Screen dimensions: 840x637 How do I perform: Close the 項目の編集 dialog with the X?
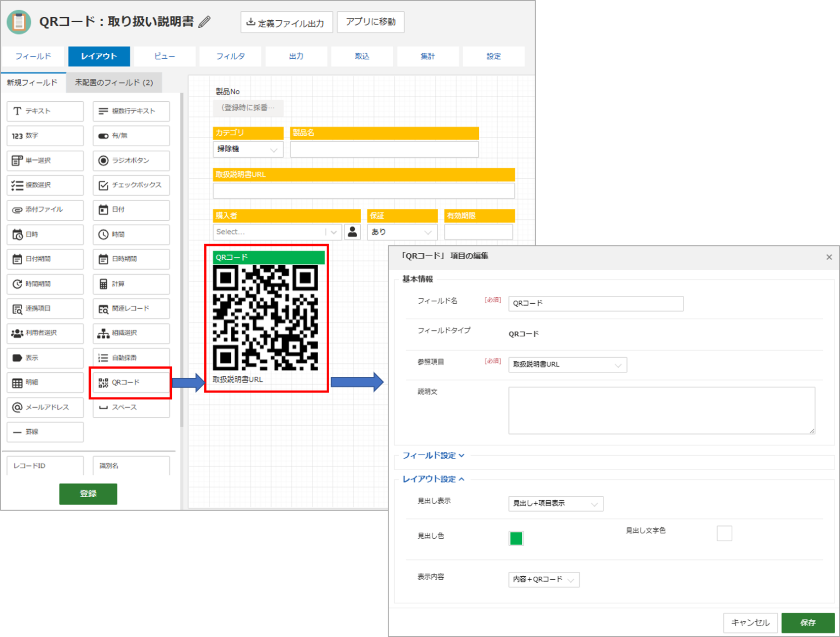pyautogui.click(x=829, y=257)
